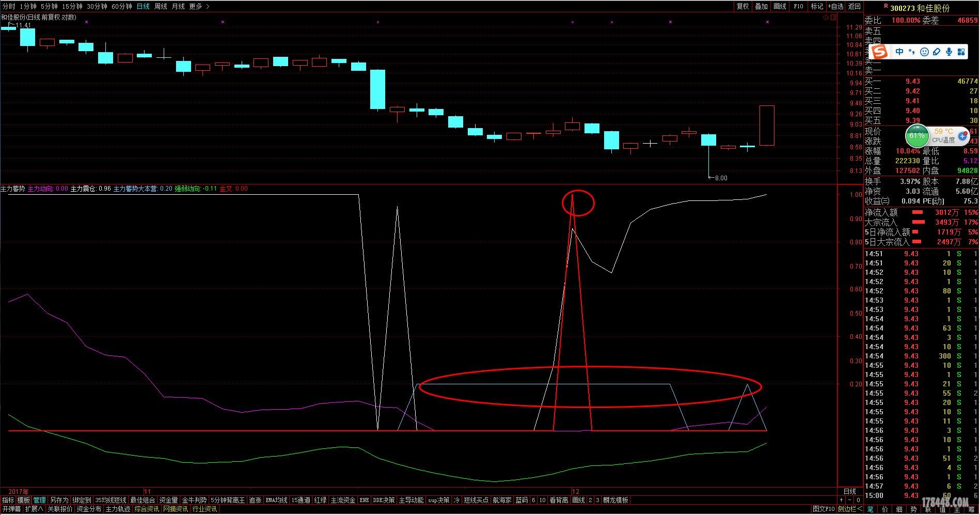Image resolution: width=980 pixels, height=515 pixels.
Task: Click stock title 300273 和佳股份
Action: (x=920, y=8)
